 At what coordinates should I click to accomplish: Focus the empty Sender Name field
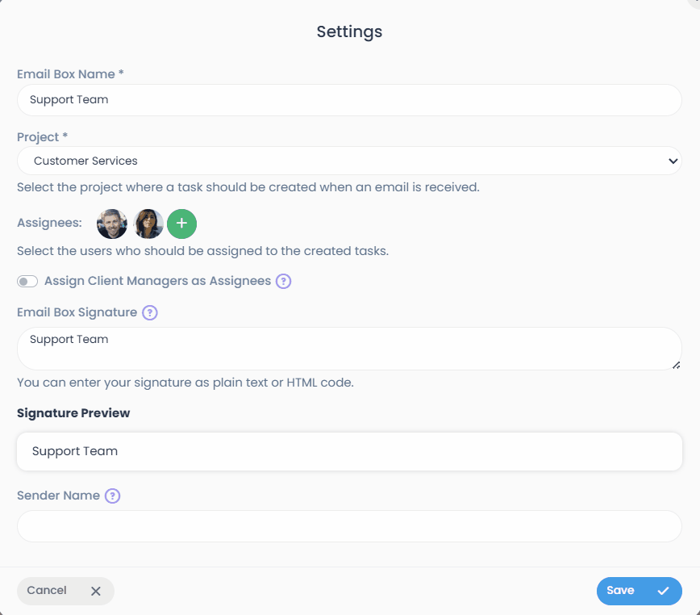(x=349, y=526)
